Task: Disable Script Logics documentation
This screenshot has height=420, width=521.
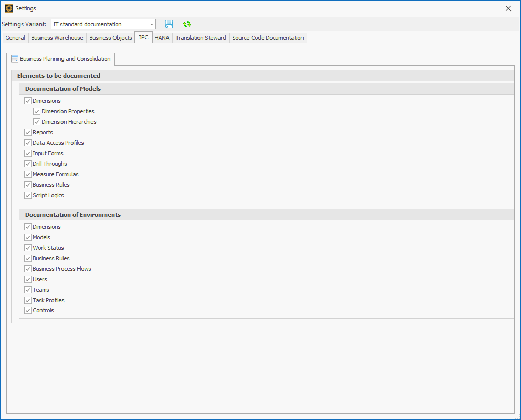Action: click(x=27, y=195)
